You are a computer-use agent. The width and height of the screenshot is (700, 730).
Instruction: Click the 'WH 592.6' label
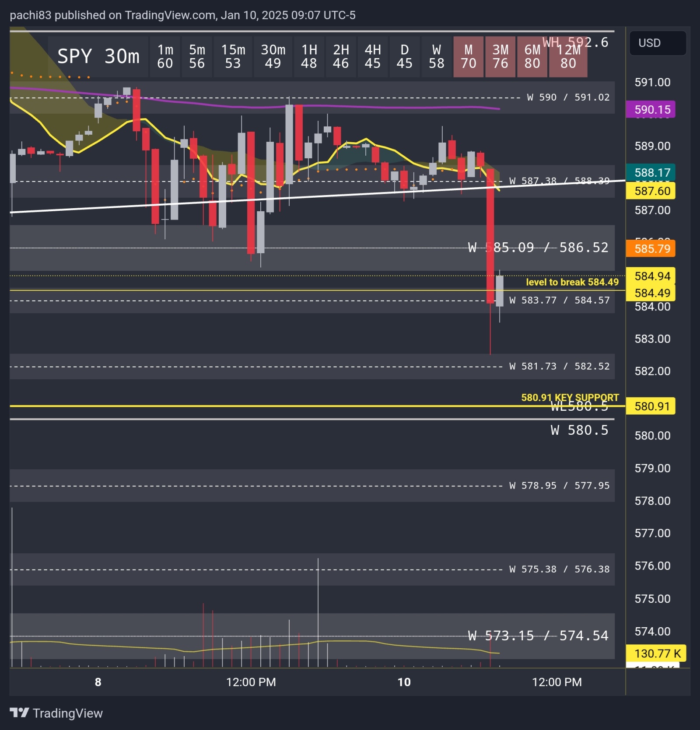pyautogui.click(x=575, y=42)
